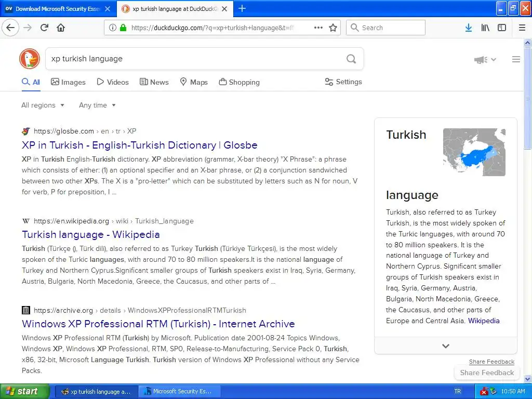The width and height of the screenshot is (532, 399).
Task: Open the search Settings dropdown
Action: tap(343, 82)
